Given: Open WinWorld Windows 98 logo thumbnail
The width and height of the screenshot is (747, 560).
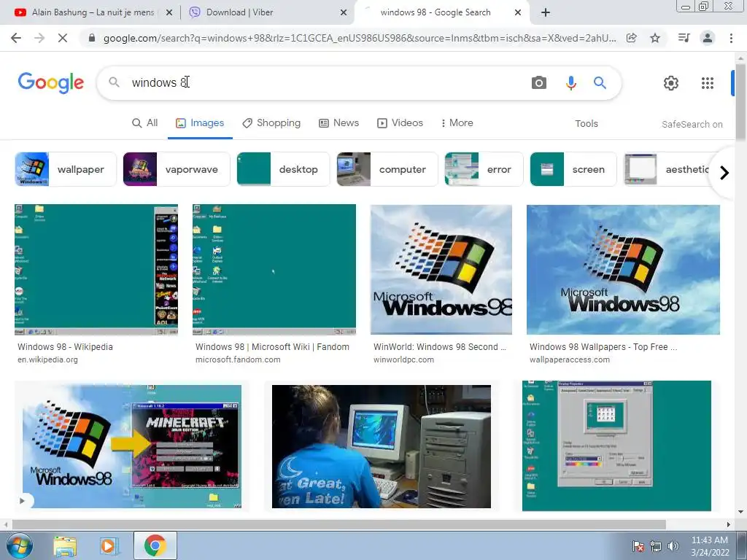Looking at the screenshot, I should point(441,270).
